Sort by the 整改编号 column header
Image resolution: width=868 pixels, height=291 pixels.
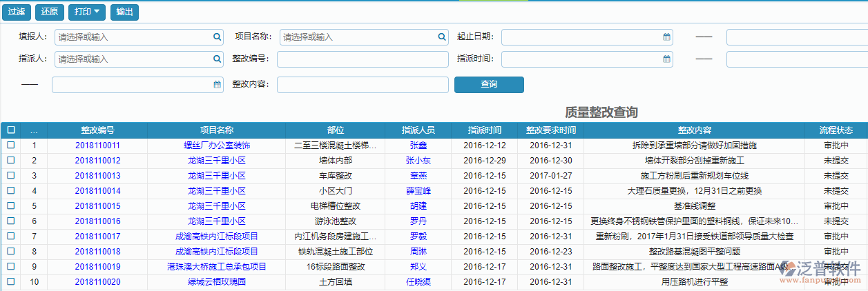point(97,130)
